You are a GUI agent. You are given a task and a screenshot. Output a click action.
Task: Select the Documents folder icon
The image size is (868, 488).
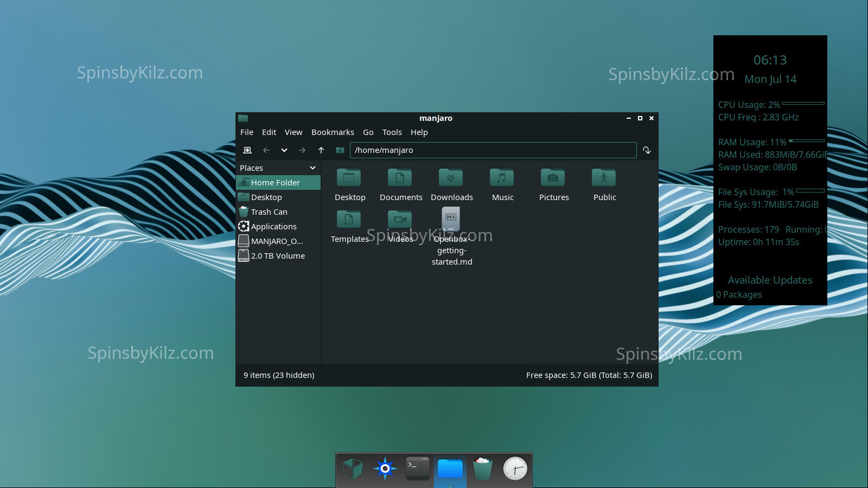[x=400, y=177]
